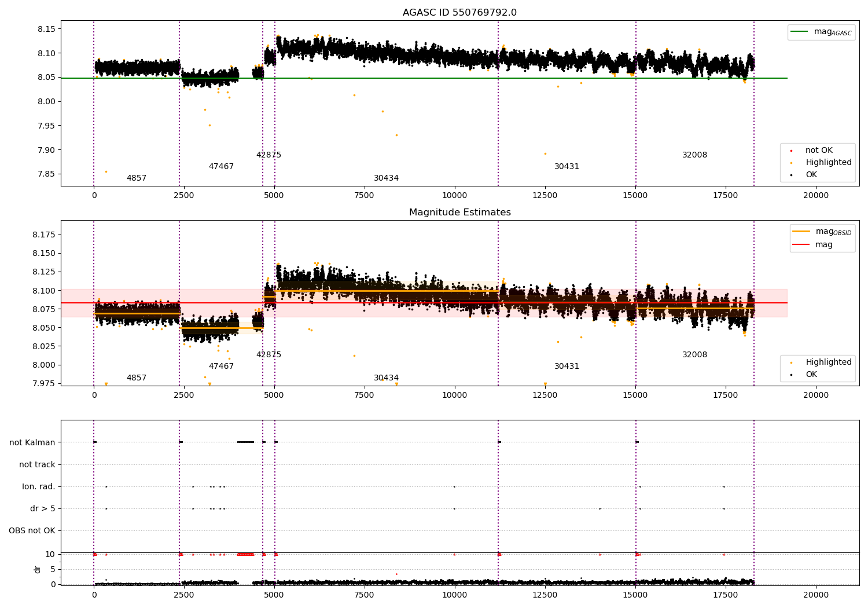This screenshot has width=868, height=608.
Task: Click the 8.15 y-tick label in top panel
Action: [x=46, y=29]
